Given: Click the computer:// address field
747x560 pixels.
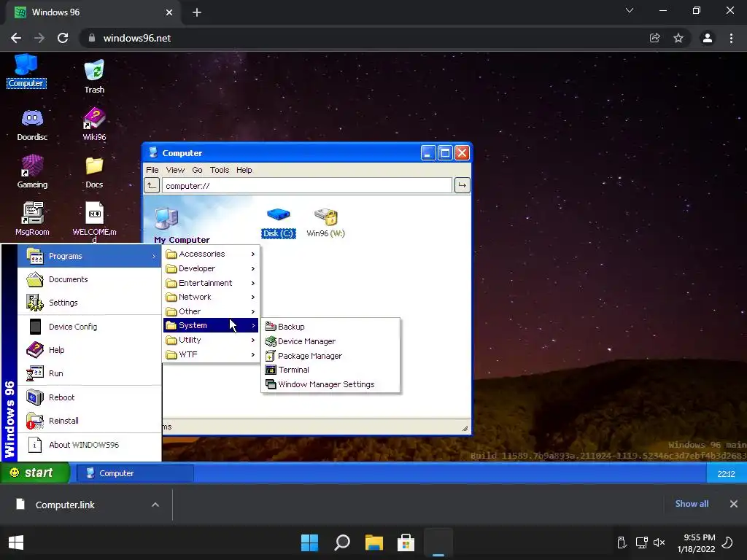Looking at the screenshot, I should point(307,186).
